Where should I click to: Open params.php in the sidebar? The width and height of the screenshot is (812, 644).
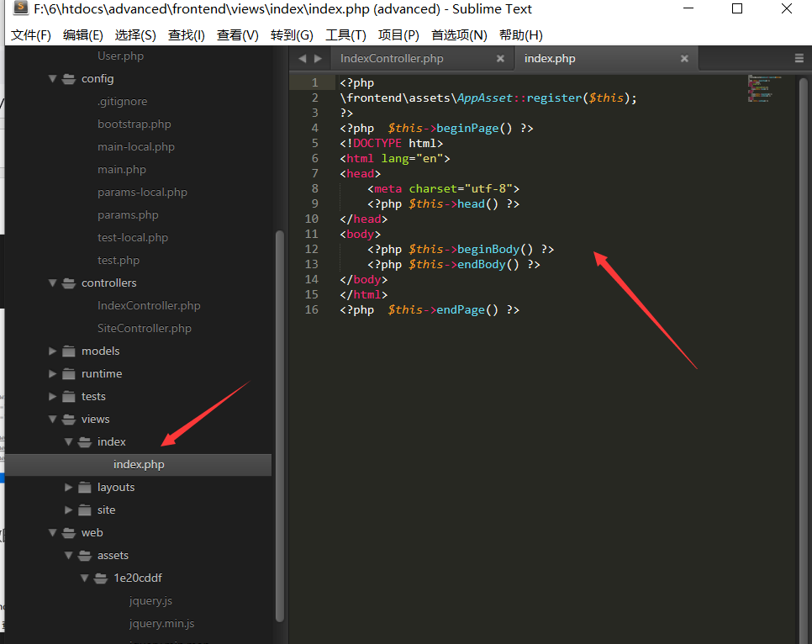click(x=128, y=215)
